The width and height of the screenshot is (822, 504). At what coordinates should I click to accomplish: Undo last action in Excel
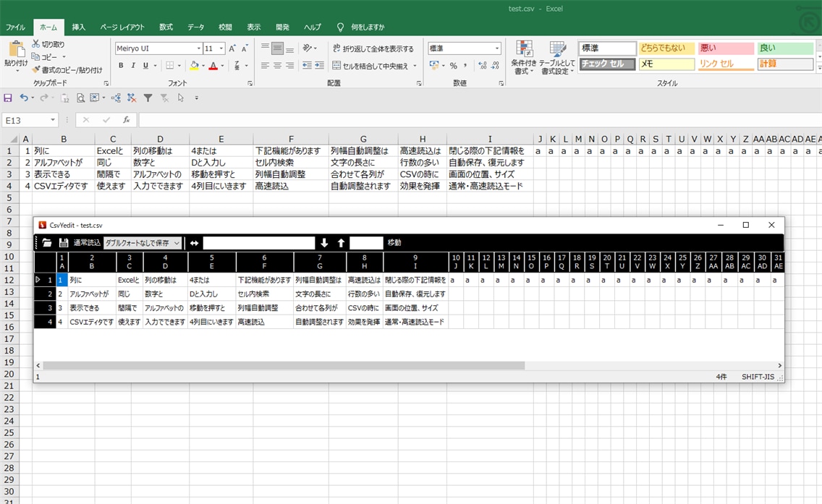24,98
